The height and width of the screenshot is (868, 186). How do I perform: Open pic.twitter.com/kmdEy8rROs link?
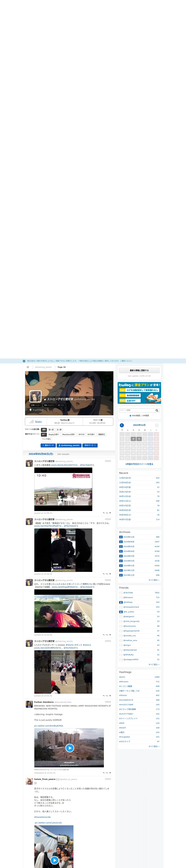coord(49,726)
